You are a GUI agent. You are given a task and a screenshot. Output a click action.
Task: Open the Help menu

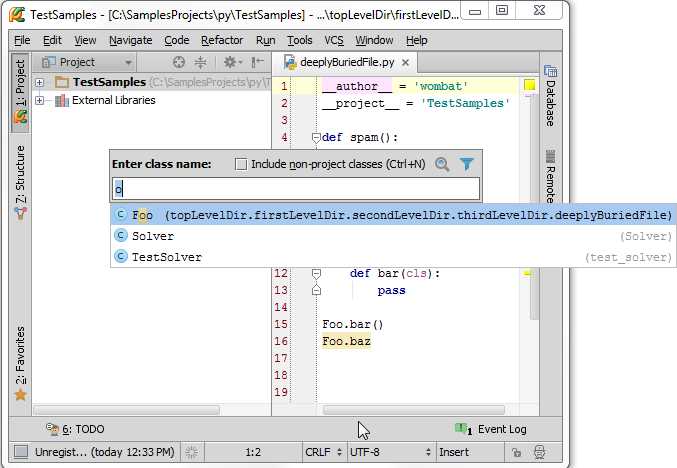416,41
